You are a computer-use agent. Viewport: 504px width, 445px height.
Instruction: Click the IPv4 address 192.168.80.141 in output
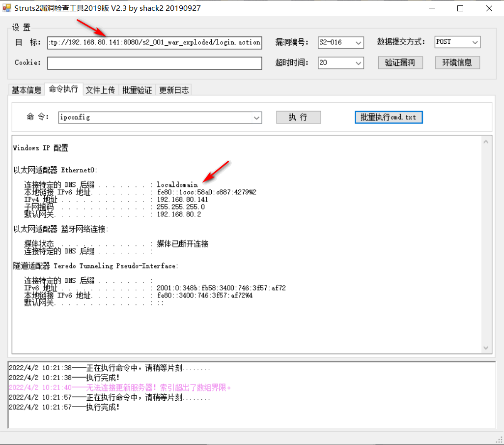pyautogui.click(x=182, y=200)
